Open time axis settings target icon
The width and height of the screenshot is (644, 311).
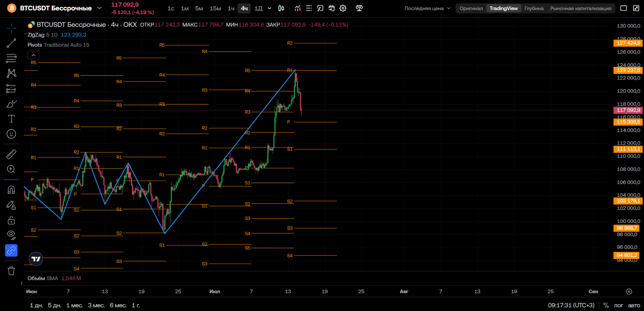pos(629,292)
